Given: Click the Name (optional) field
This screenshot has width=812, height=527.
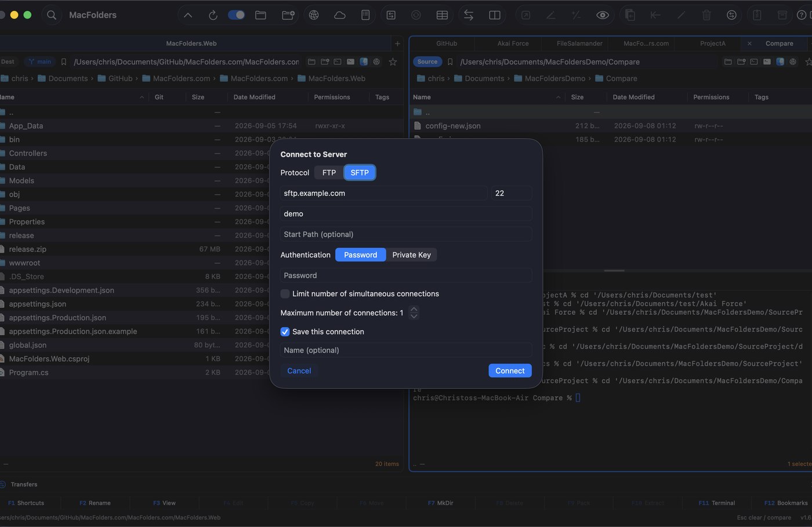Looking at the screenshot, I should coord(406,350).
